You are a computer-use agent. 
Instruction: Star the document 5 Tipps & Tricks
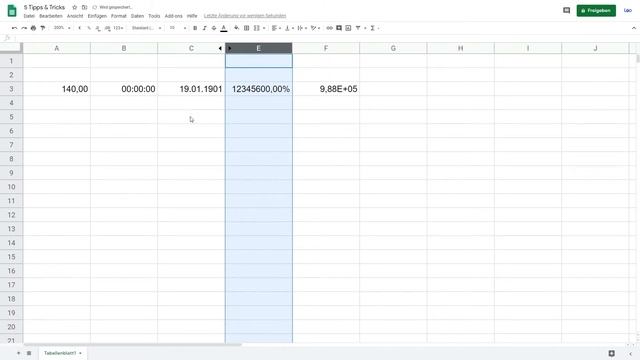click(74, 7)
